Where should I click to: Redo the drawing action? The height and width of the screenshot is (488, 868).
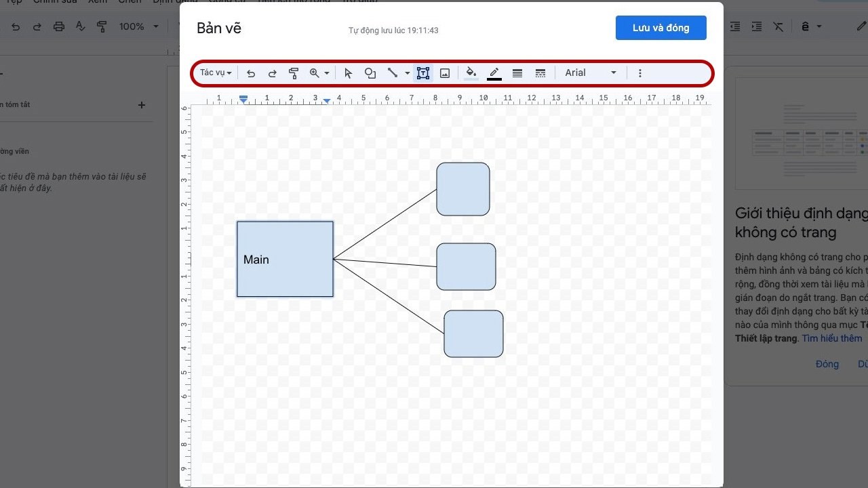[x=272, y=73]
